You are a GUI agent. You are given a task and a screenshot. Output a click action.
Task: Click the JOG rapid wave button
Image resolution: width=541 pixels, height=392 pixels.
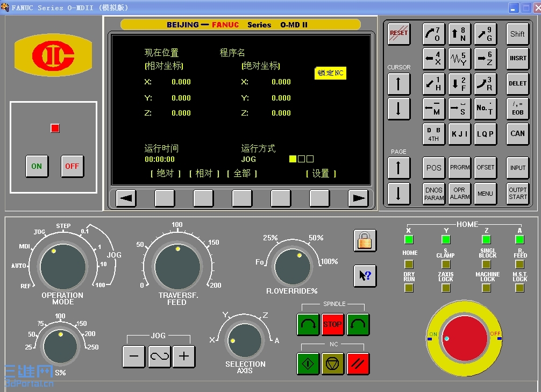159,357
